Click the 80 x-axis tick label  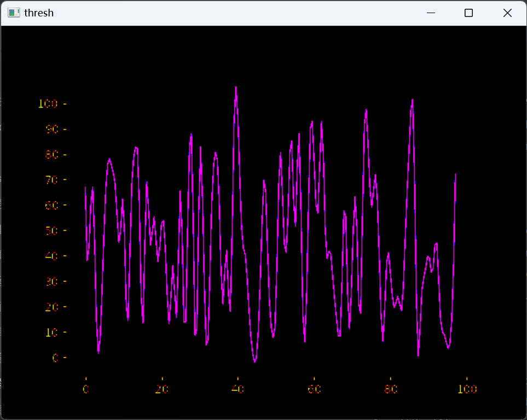(x=391, y=389)
